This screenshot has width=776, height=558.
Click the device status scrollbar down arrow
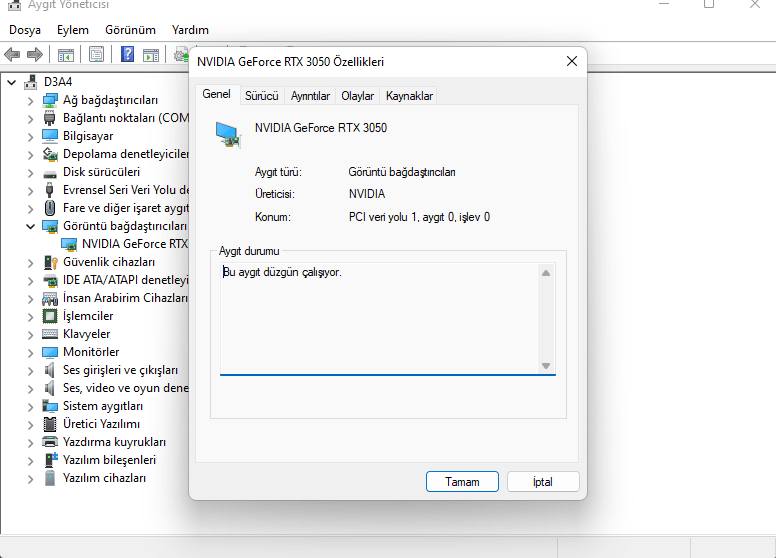pos(546,366)
